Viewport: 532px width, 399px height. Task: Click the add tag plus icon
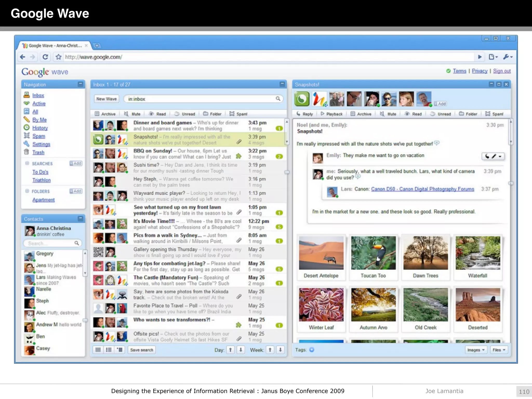[x=312, y=350]
